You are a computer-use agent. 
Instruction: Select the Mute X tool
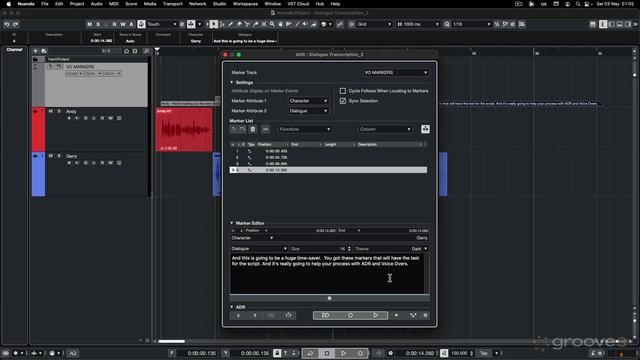pos(264,24)
